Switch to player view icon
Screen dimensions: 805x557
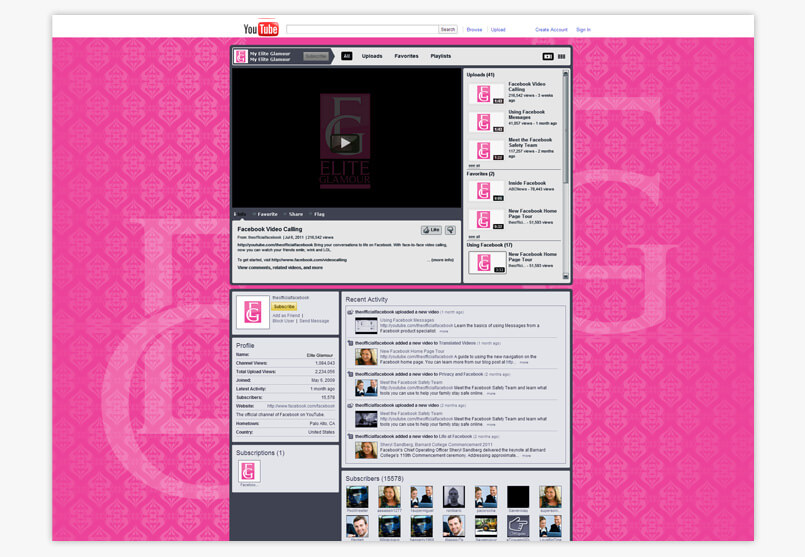548,56
